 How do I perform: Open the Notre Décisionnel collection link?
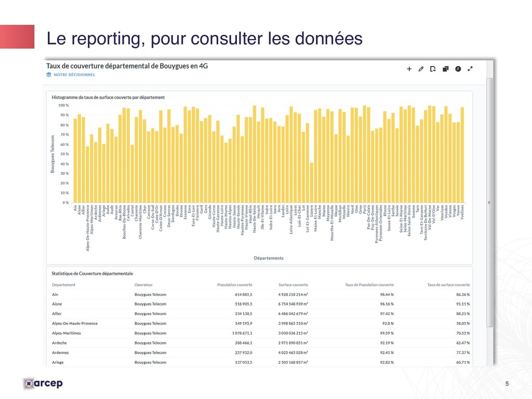tap(74, 75)
